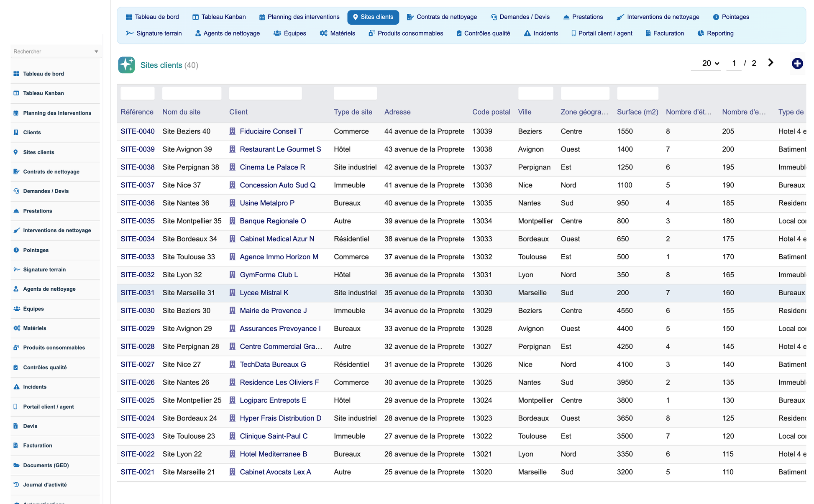Viewport: 814px width, 504px height.
Task: Click the Client filter field
Action: coord(265,93)
